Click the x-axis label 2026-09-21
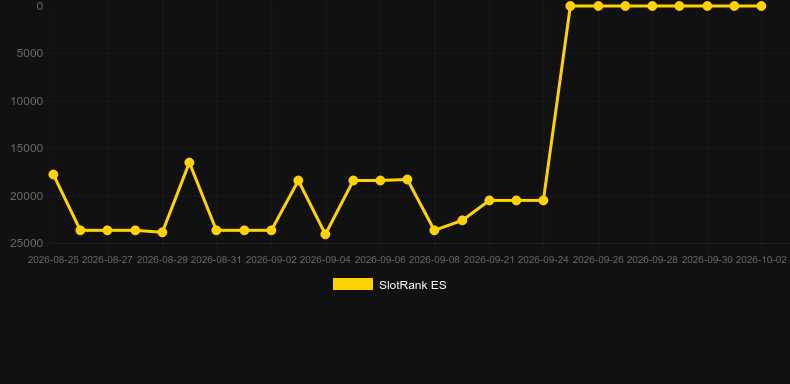 489,260
